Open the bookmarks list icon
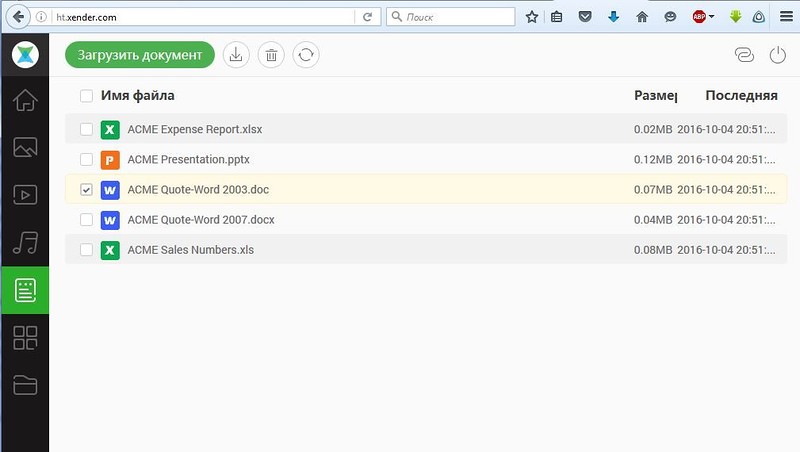 (x=557, y=17)
